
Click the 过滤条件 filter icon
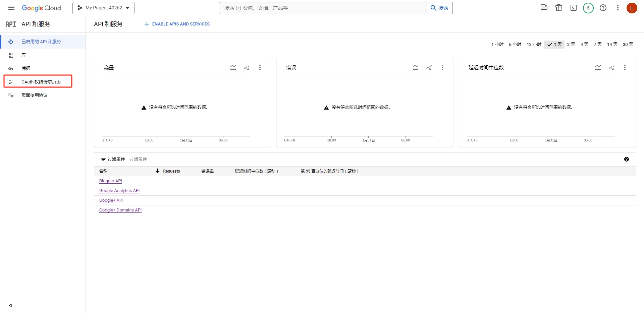point(103,160)
